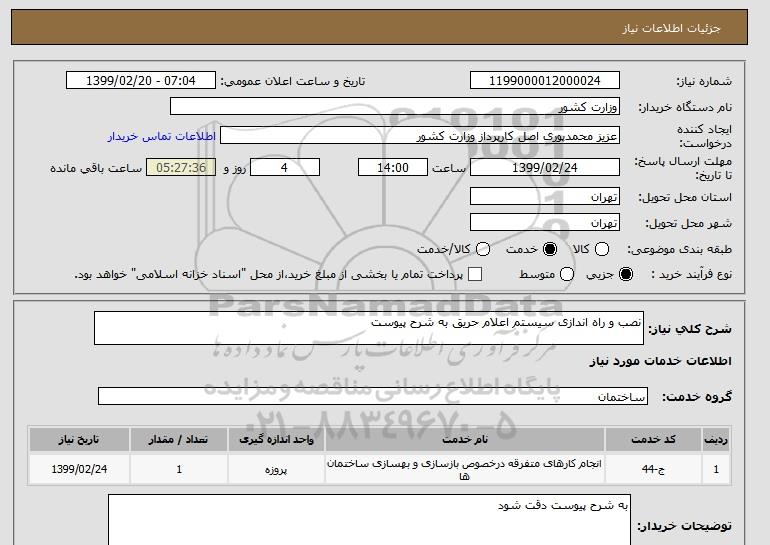770x545 pixels.
Task: Click the شرح کلی نیاز description box
Action: coord(369,328)
